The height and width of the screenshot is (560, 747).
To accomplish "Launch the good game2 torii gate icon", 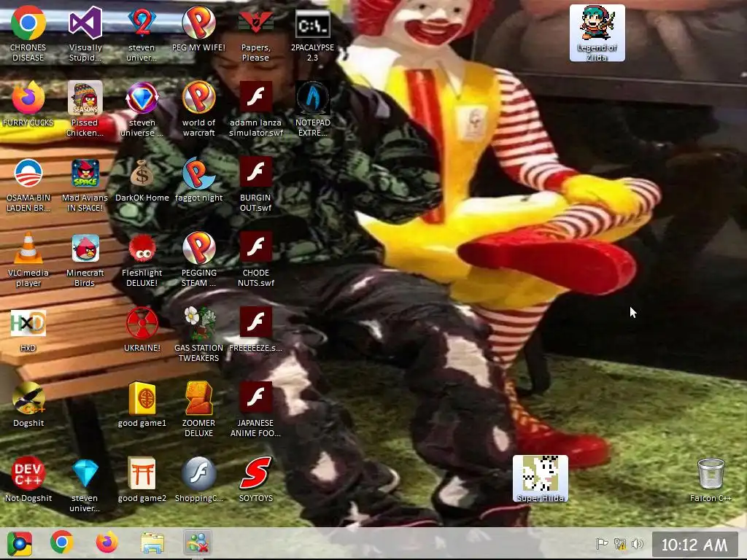I will tap(142, 480).
